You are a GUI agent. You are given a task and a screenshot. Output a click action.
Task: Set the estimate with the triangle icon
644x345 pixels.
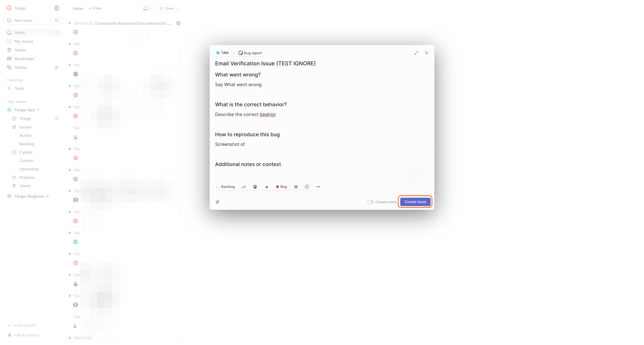(267, 187)
